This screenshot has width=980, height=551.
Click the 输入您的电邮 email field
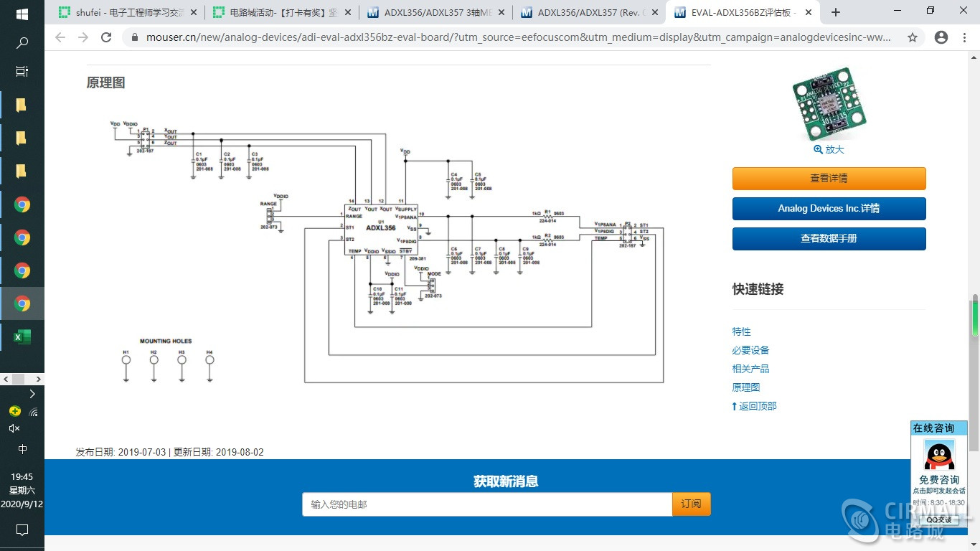(x=487, y=504)
